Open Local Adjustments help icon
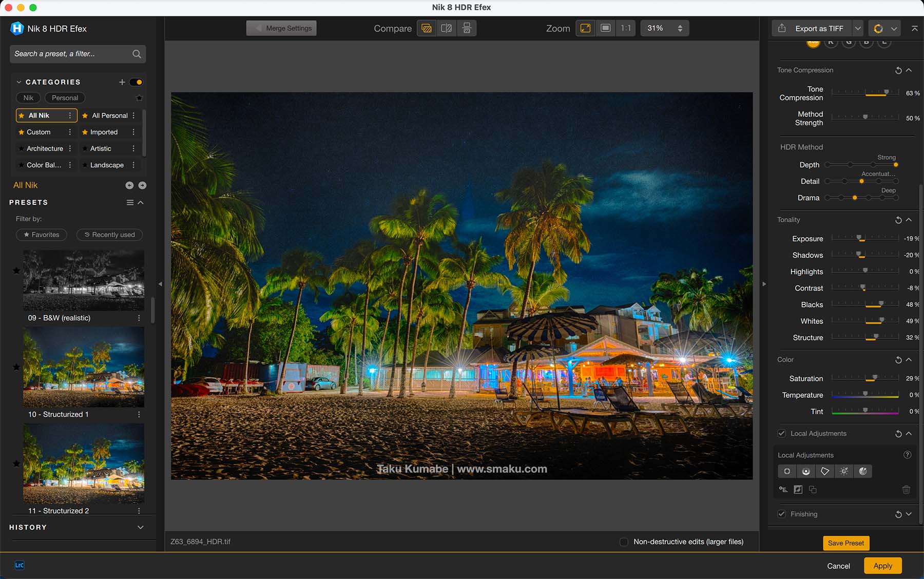This screenshot has width=924, height=579. [907, 455]
